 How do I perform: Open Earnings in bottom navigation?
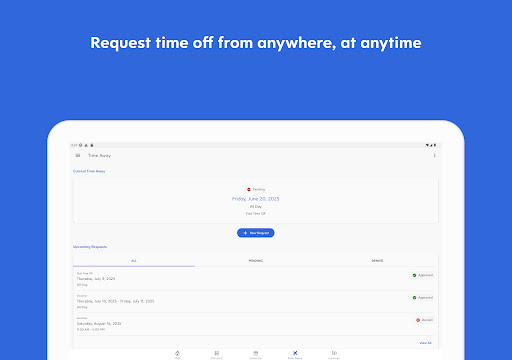point(334,355)
